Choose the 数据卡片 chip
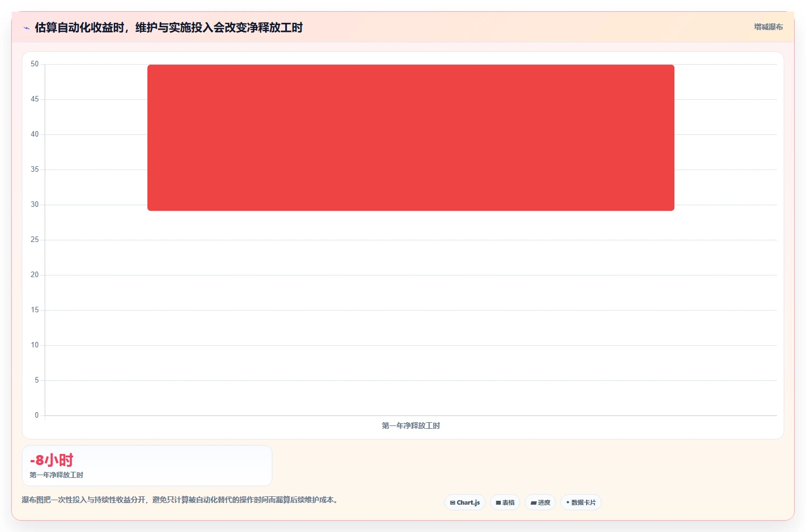Viewport: 806px width, 532px height. tap(581, 502)
